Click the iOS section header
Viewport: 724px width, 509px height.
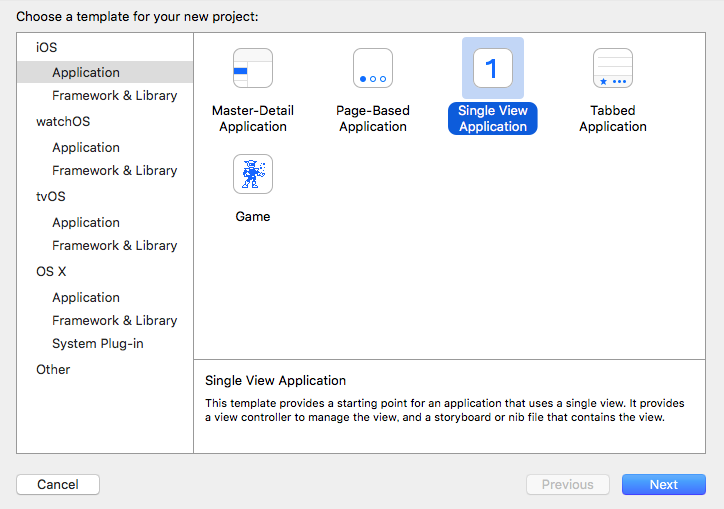click(x=47, y=47)
